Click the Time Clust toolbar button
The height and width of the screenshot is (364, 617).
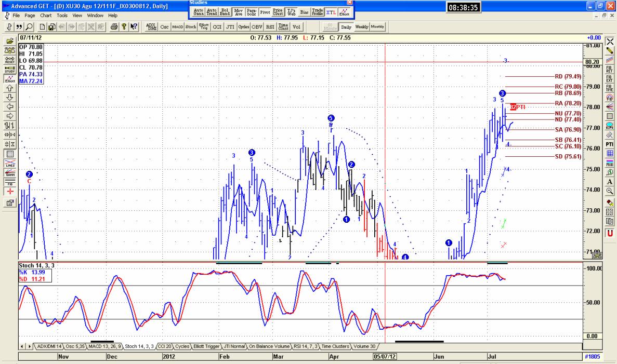coord(283,26)
